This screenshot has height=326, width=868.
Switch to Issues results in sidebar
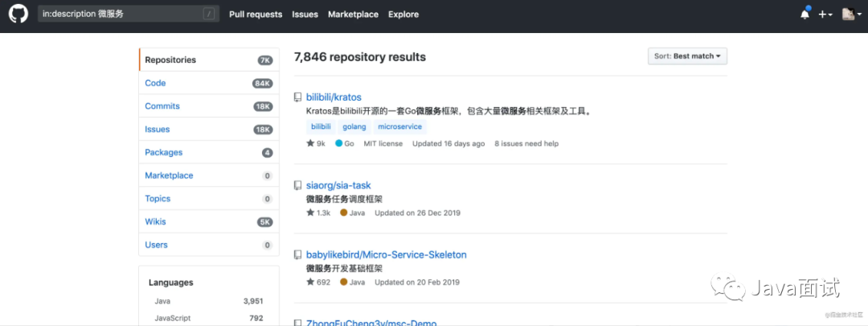(209, 129)
